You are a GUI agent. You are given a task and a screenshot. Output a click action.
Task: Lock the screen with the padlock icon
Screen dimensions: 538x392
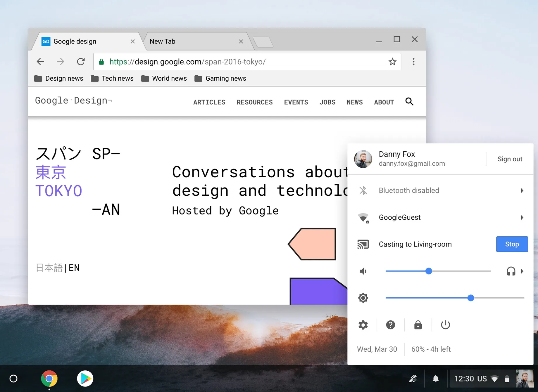tap(418, 325)
